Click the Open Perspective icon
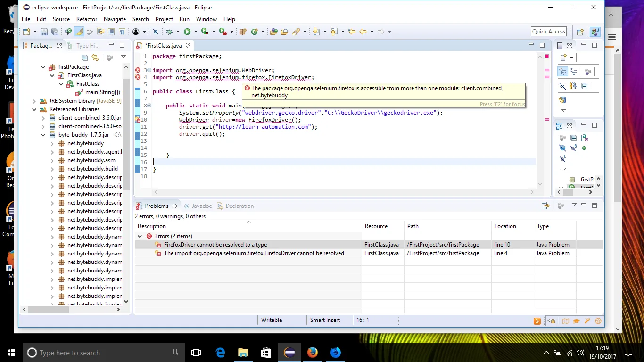The height and width of the screenshot is (362, 644). tap(580, 32)
